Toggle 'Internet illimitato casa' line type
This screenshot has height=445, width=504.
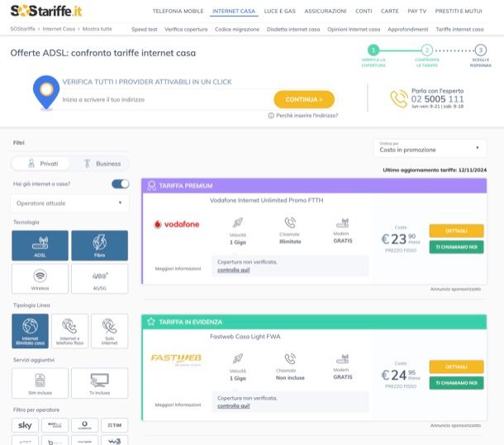pos(31,331)
